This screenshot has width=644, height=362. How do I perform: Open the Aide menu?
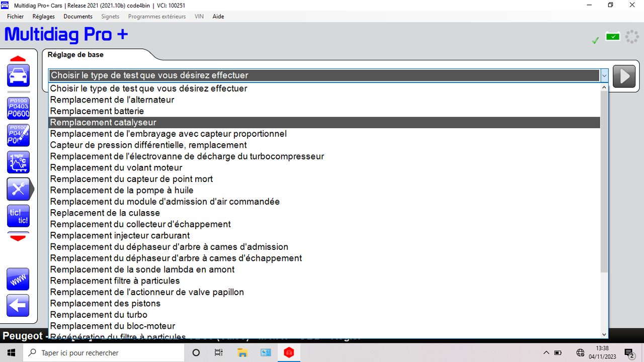tap(218, 17)
